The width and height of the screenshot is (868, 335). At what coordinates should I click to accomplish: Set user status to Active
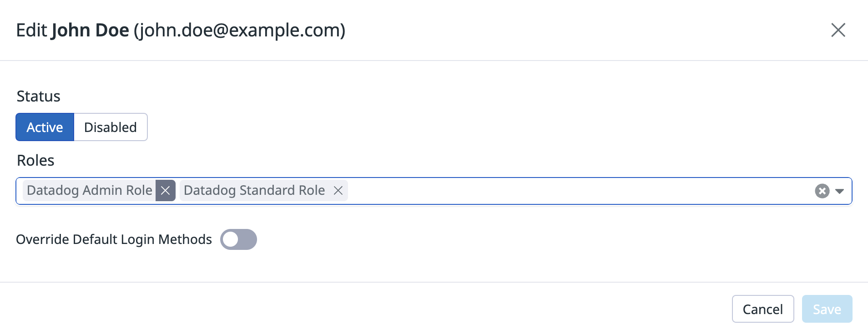point(45,127)
